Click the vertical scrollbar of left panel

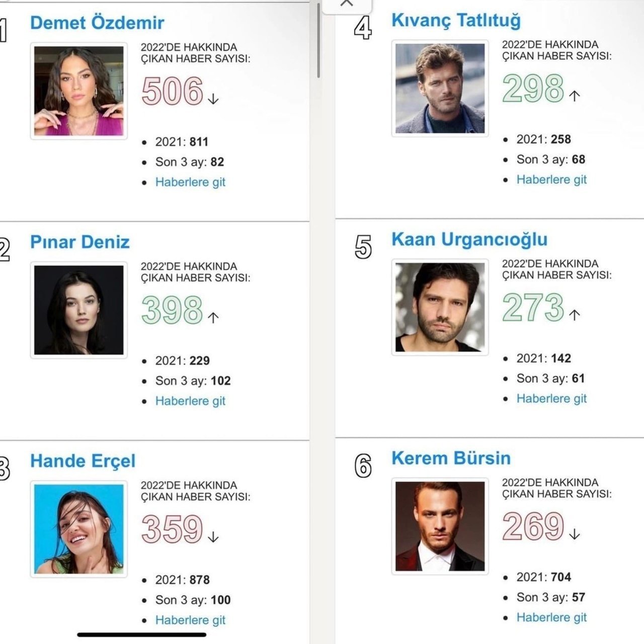pyautogui.click(x=318, y=40)
